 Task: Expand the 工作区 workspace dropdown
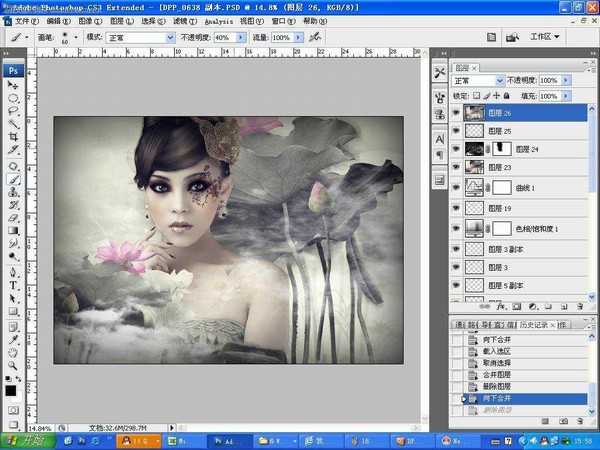[549, 37]
